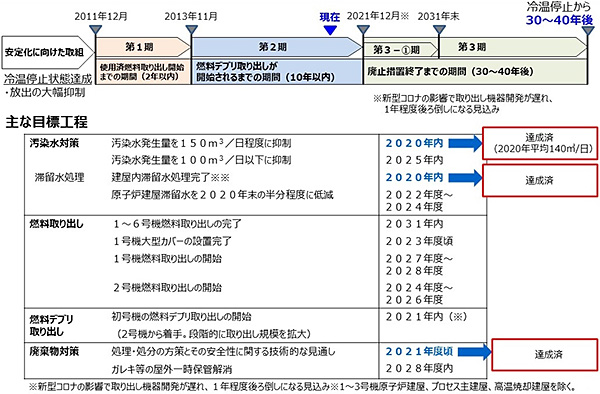
Task: Click the 燃料取り出し category label
Action: coord(57,223)
